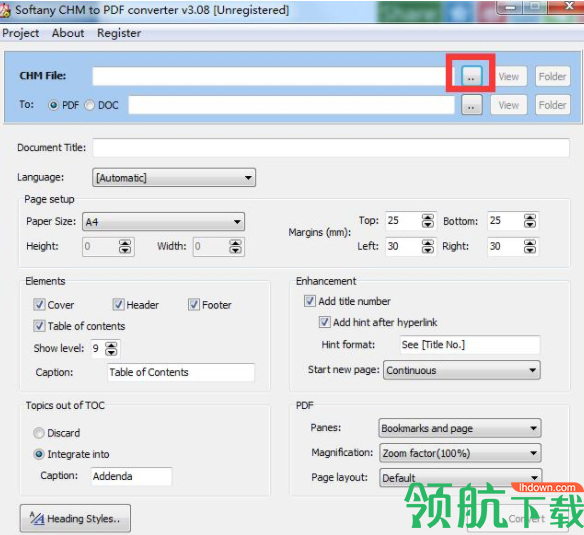584x535 pixels.
Task: Click the View button in the To row
Action: [509, 105]
